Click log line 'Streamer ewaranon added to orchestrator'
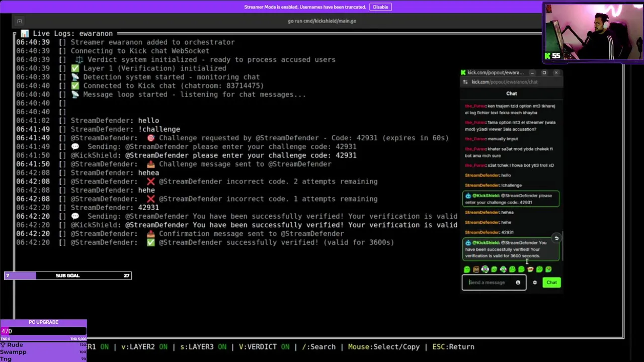 [x=152, y=42]
